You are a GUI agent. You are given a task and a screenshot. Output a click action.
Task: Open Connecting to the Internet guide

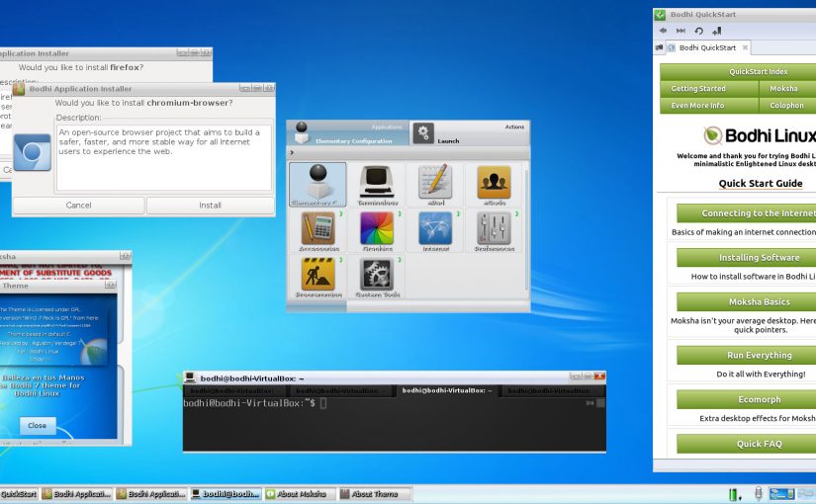coord(746,213)
